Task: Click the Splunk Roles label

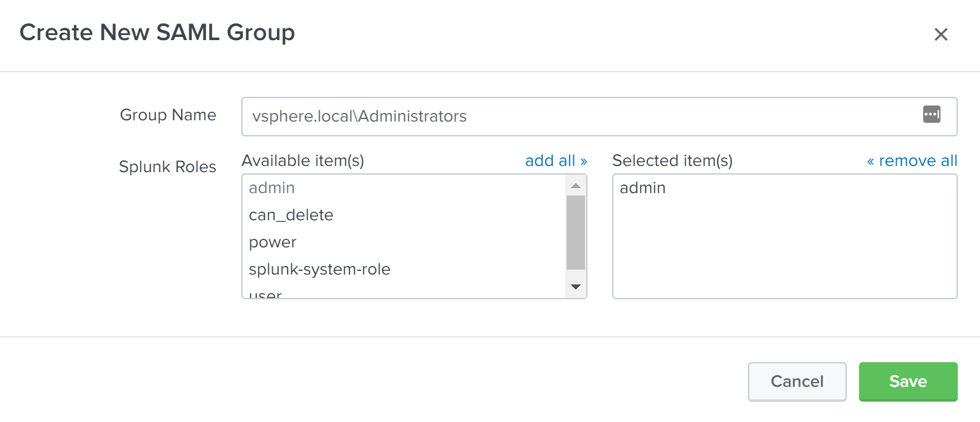Action: tap(167, 167)
